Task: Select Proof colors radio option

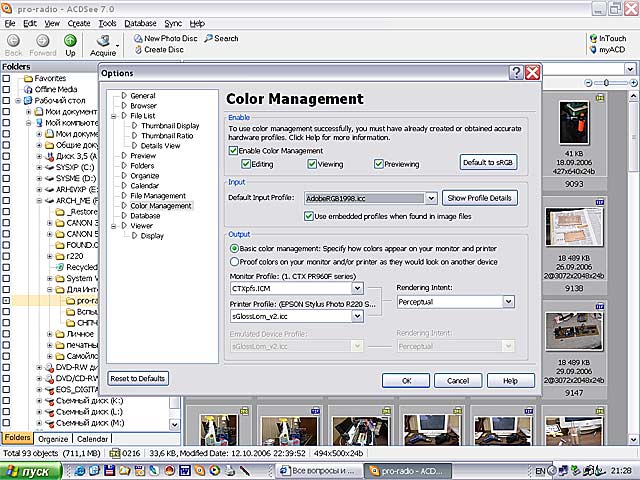Action: [x=234, y=262]
